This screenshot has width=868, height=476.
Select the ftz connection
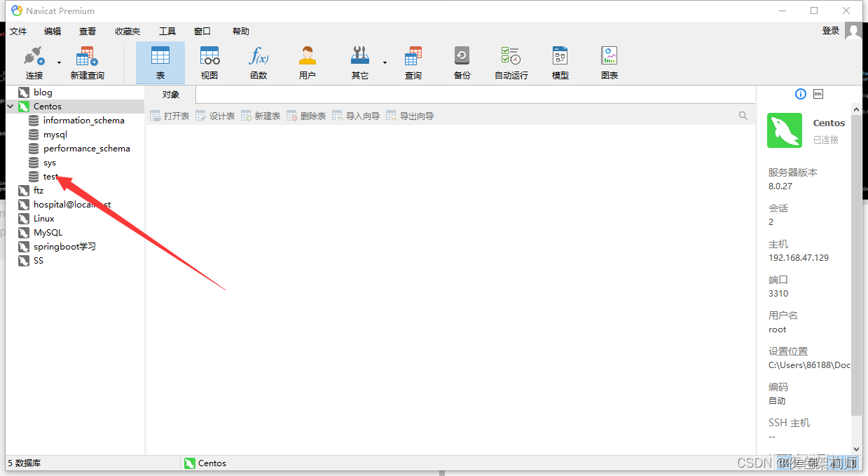tap(39, 191)
